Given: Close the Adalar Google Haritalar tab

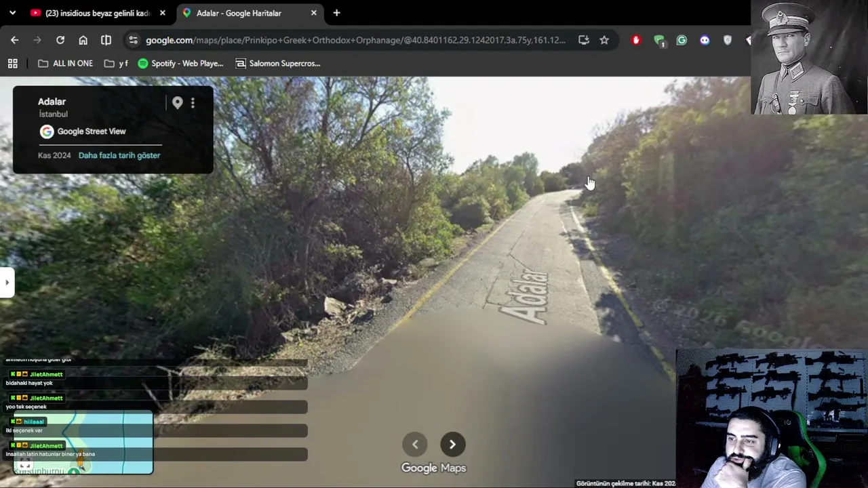Looking at the screenshot, I should point(313,13).
